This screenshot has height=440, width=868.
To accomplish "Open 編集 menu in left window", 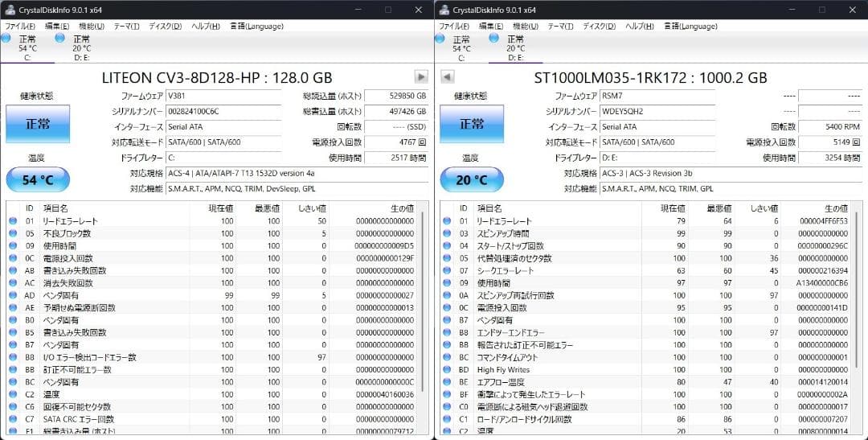I will 57,26.
